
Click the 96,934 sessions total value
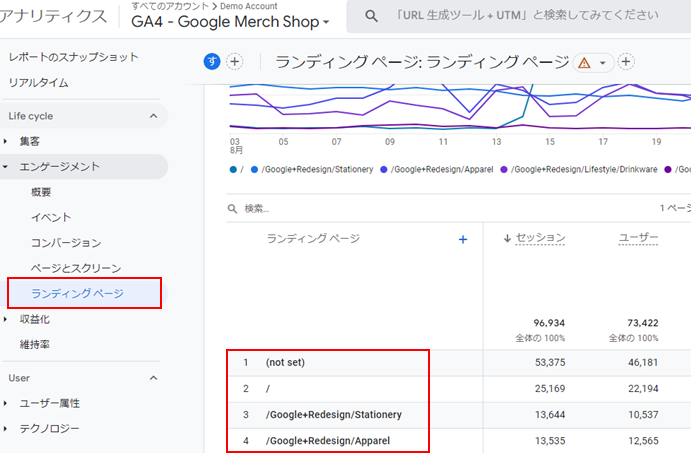pos(549,323)
